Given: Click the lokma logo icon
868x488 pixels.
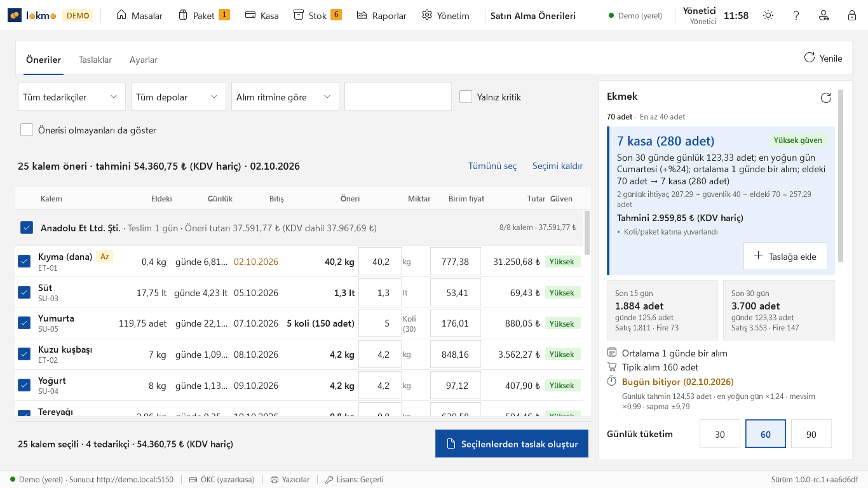Looking at the screenshot, I should pyautogui.click(x=15, y=15).
